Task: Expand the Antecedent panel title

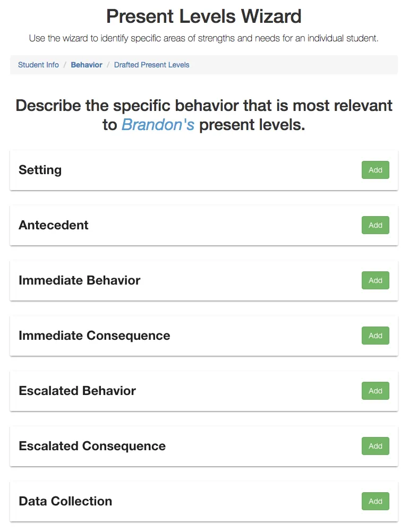Action: 54,225
